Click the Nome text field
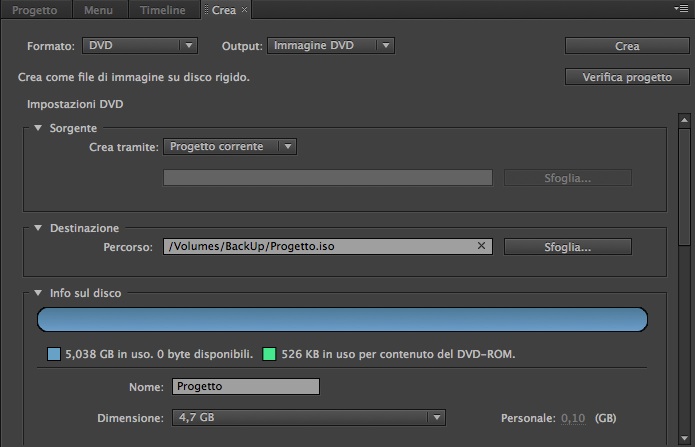 (x=245, y=387)
